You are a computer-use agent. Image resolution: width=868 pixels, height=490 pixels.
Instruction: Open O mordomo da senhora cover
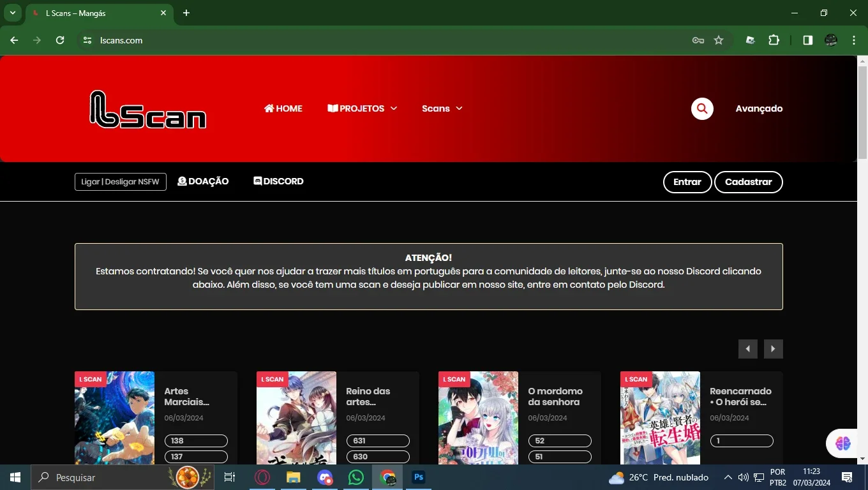(x=478, y=418)
